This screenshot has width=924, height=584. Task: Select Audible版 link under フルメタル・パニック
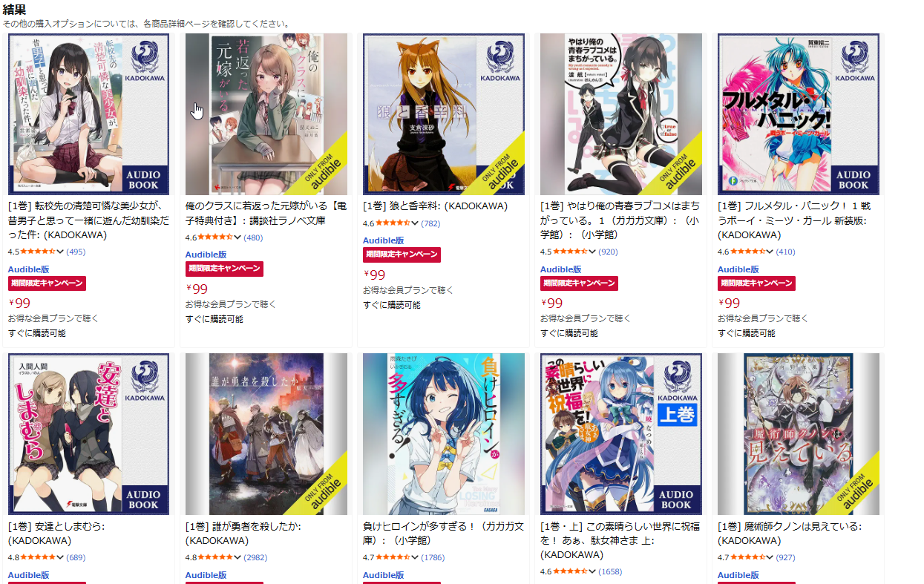click(x=738, y=269)
